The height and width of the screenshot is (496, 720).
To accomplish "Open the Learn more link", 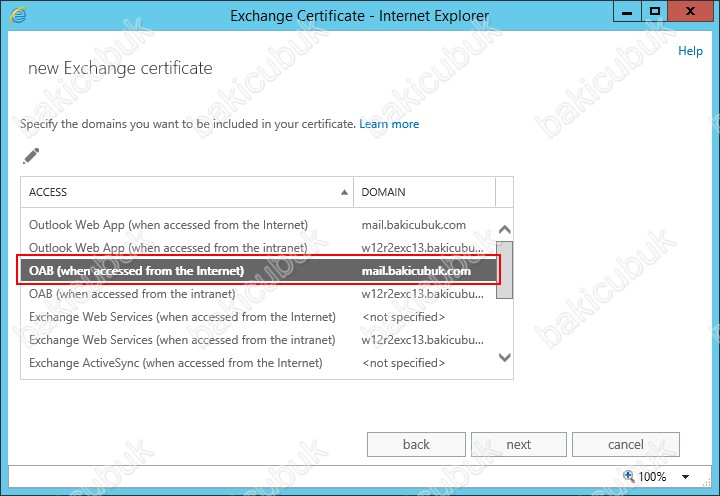I will 389,124.
